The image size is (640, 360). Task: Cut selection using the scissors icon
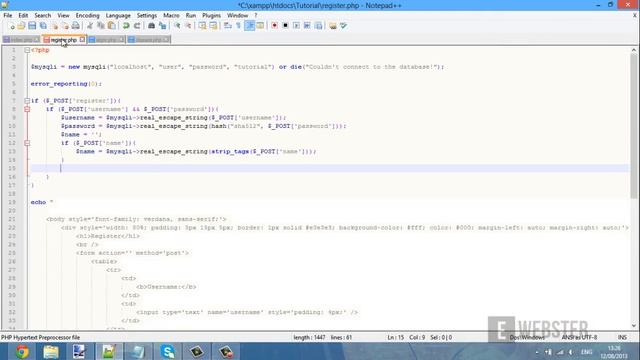[x=90, y=26]
